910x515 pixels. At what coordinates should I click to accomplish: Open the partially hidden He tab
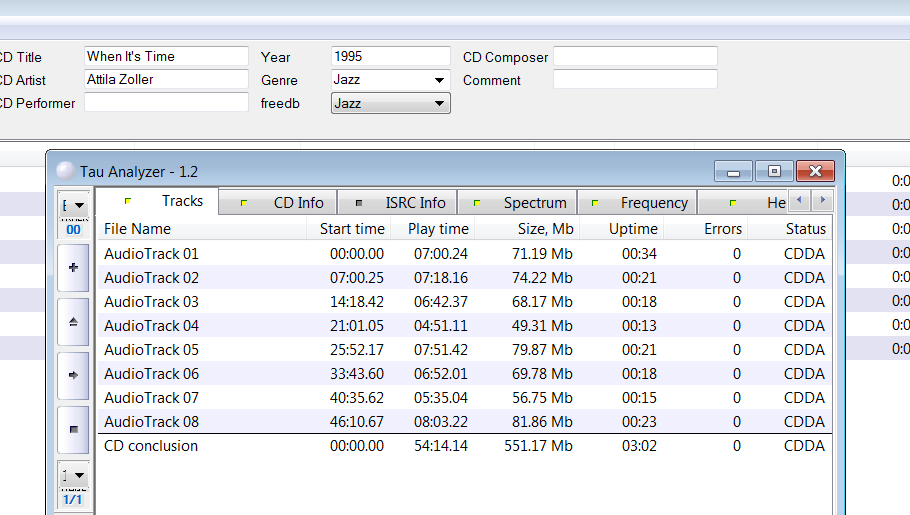tap(742, 203)
